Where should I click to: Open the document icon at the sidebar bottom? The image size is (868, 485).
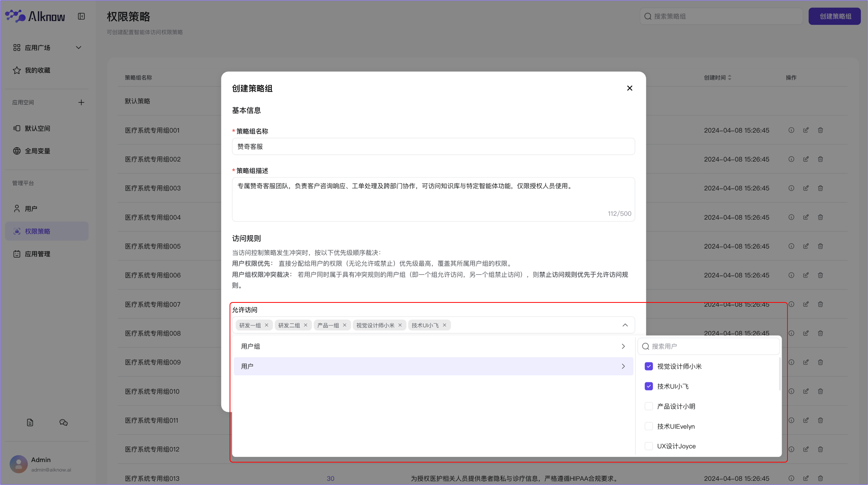tap(30, 422)
